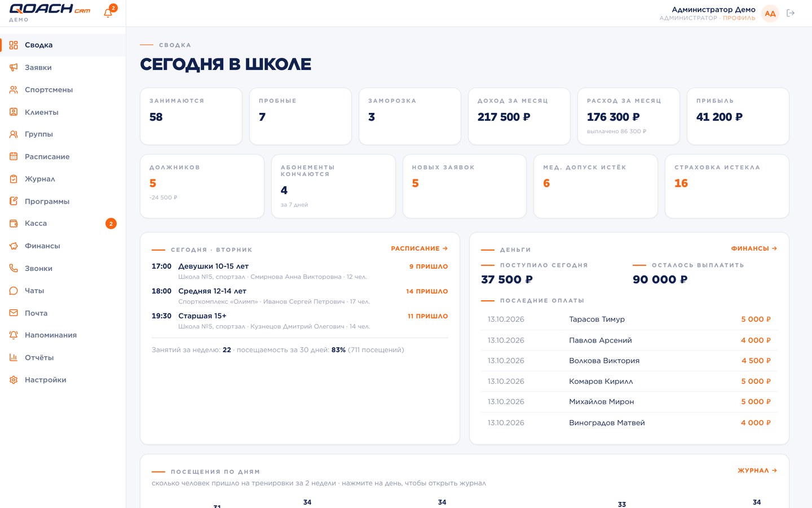
Task: Follow the ФИНАНСЫ → link
Action: click(754, 248)
